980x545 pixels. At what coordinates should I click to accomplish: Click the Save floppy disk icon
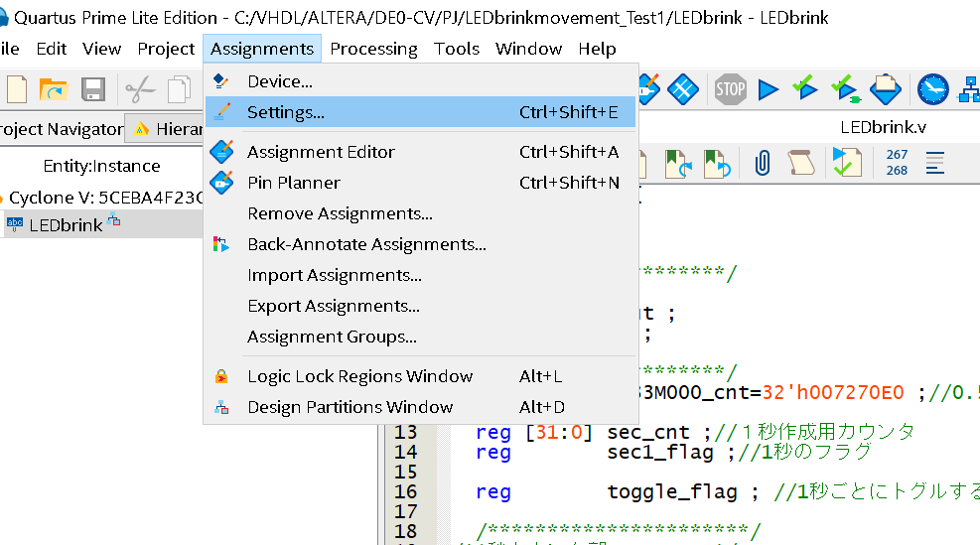(x=93, y=89)
